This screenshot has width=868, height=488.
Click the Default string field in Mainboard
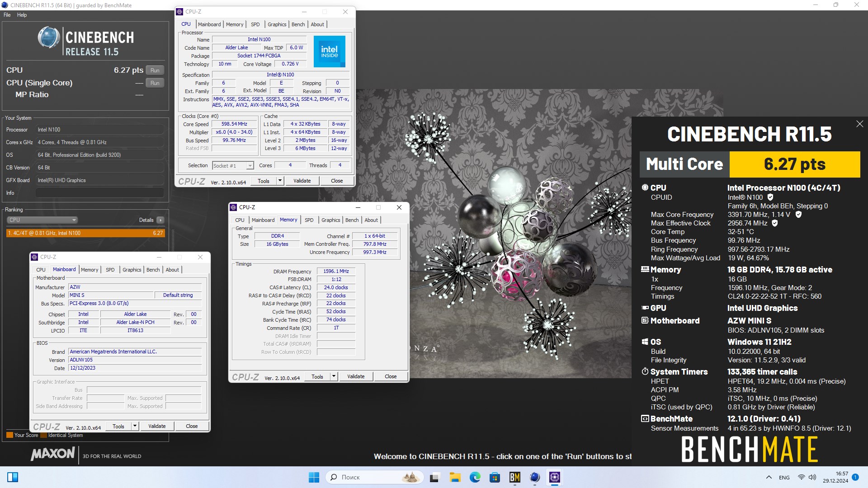pyautogui.click(x=178, y=295)
